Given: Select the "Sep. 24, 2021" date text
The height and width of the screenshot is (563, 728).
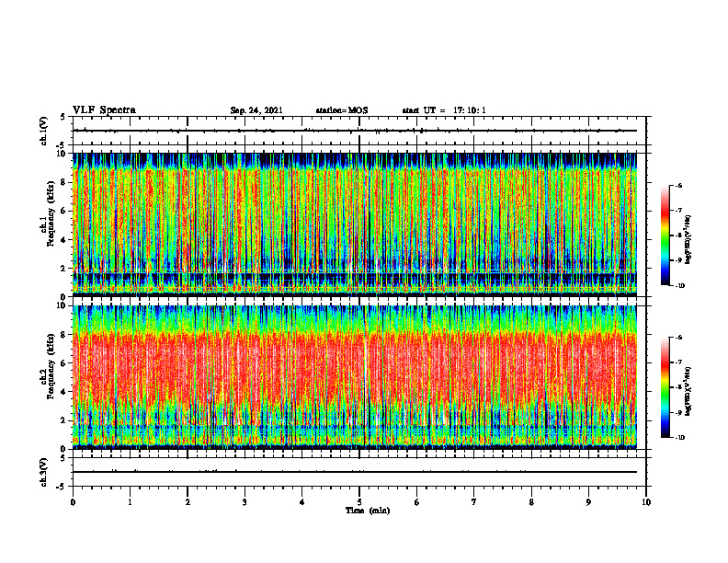Looking at the screenshot, I should pyautogui.click(x=256, y=110).
